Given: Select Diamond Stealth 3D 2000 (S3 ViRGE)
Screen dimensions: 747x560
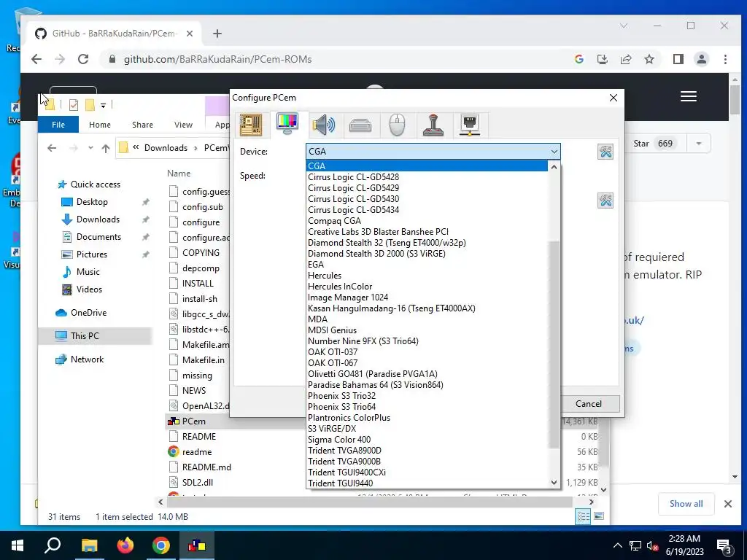Looking at the screenshot, I should (x=427, y=253).
